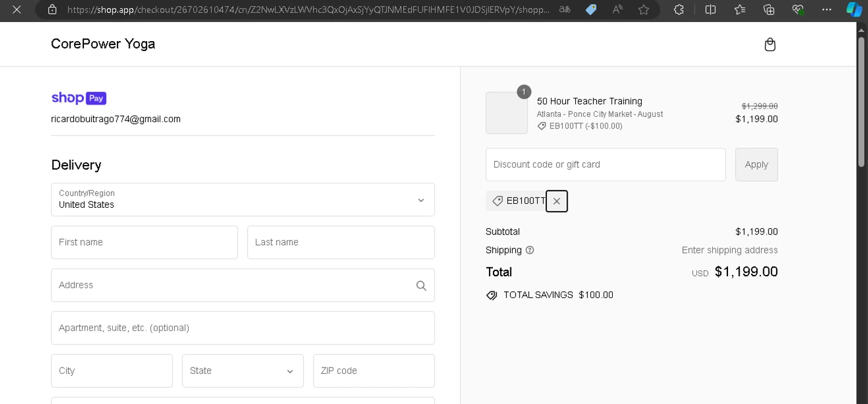This screenshot has height=404, width=868.
Task: Open Edge Settings and more menu
Action: (827, 10)
